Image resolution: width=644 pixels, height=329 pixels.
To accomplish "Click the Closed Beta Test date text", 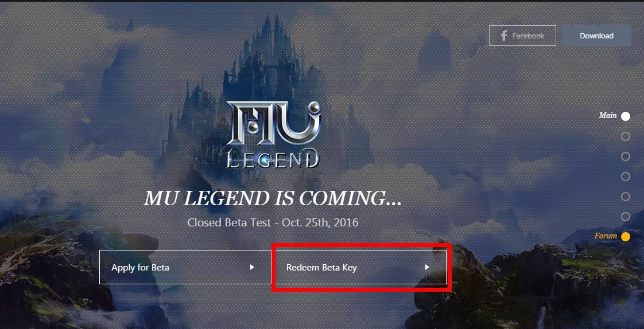I will 273,223.
